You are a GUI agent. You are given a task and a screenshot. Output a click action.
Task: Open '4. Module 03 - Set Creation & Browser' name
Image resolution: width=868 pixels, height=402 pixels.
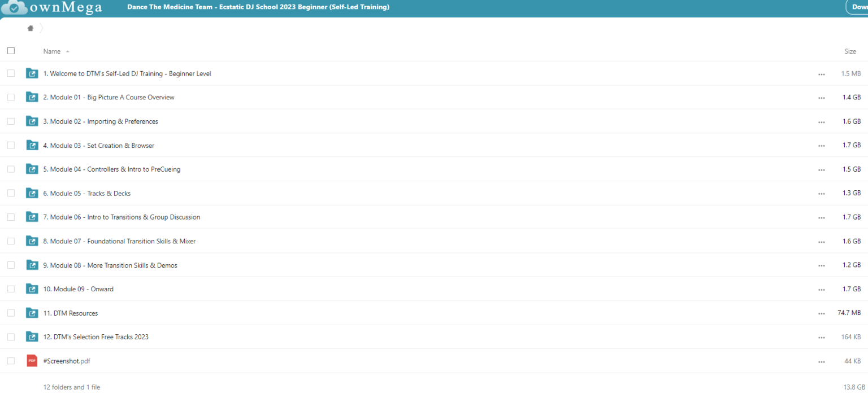pyautogui.click(x=99, y=145)
